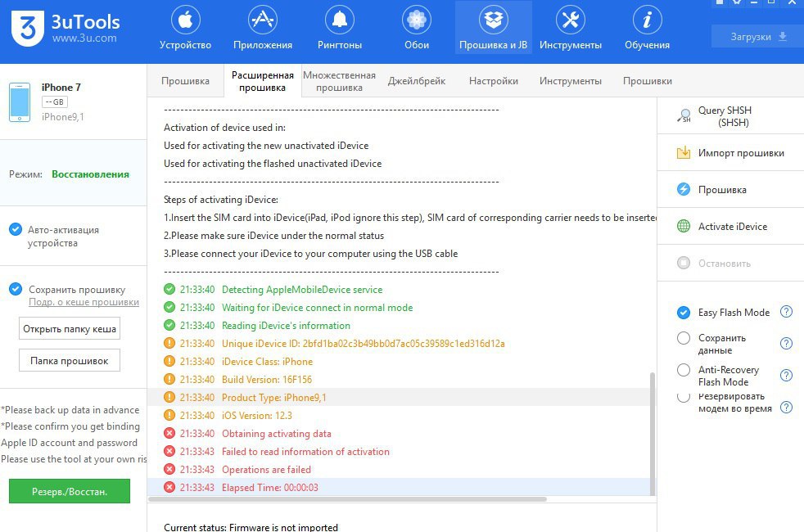Image resolution: width=804 pixels, height=532 pixels.
Task: Switch to the Прошивка tab
Action: pyautogui.click(x=185, y=81)
